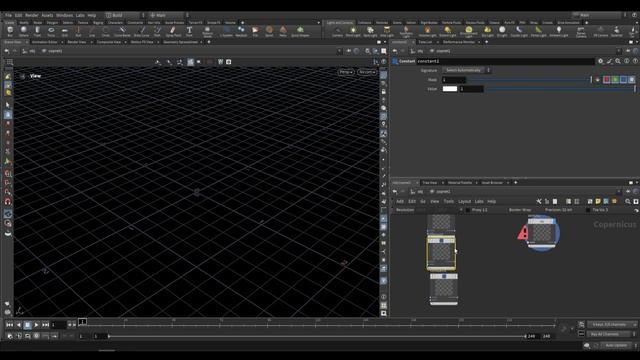Open the File menu

point(8,15)
